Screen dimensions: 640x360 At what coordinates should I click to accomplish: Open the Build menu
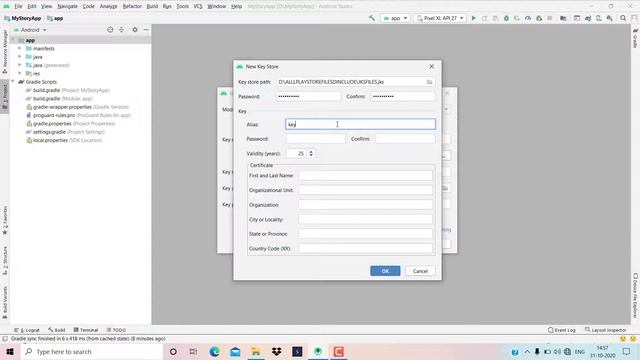[152, 7]
